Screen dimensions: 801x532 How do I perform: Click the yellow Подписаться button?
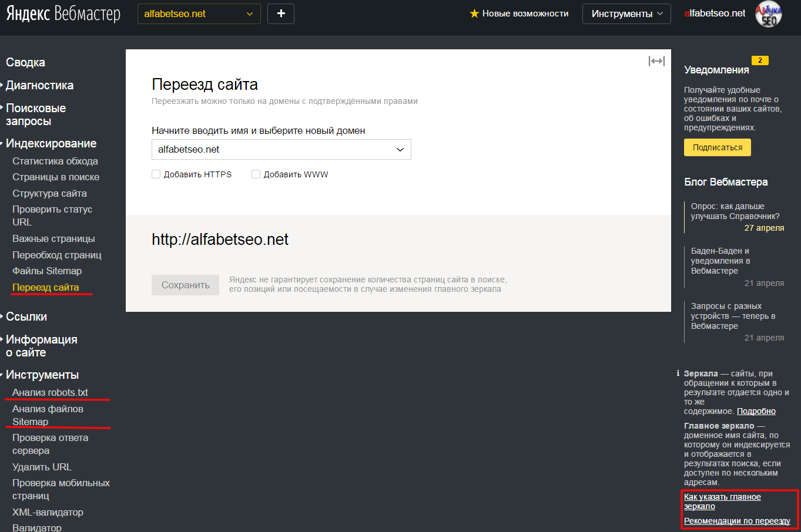pyautogui.click(x=717, y=147)
